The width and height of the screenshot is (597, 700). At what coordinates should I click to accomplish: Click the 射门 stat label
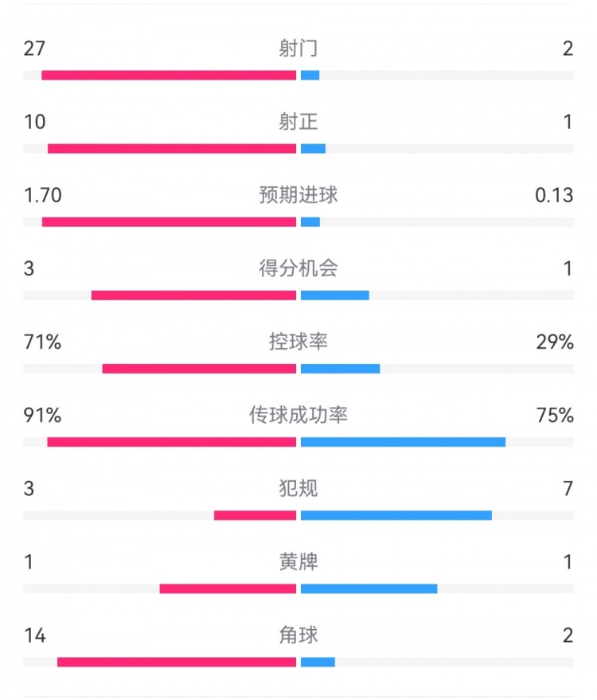point(298,49)
